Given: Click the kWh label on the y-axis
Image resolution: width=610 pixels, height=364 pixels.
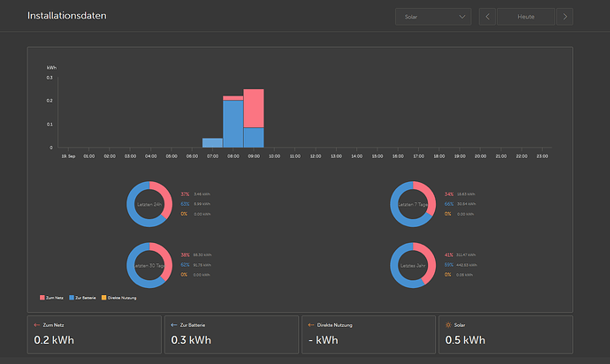Looking at the screenshot, I should [x=51, y=68].
